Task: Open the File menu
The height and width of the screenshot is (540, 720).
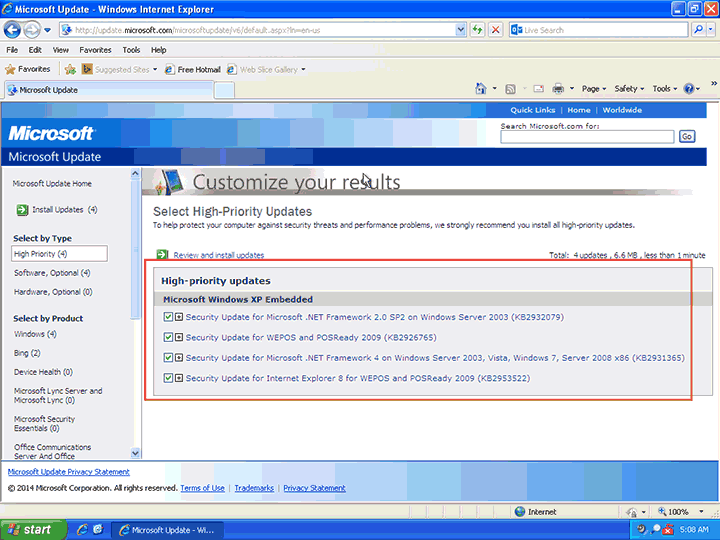Action: 12,50
